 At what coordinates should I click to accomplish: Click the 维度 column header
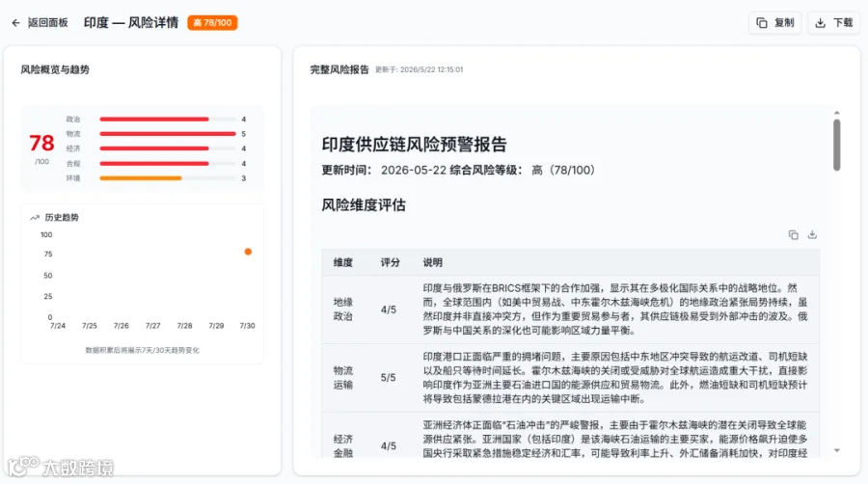point(343,263)
